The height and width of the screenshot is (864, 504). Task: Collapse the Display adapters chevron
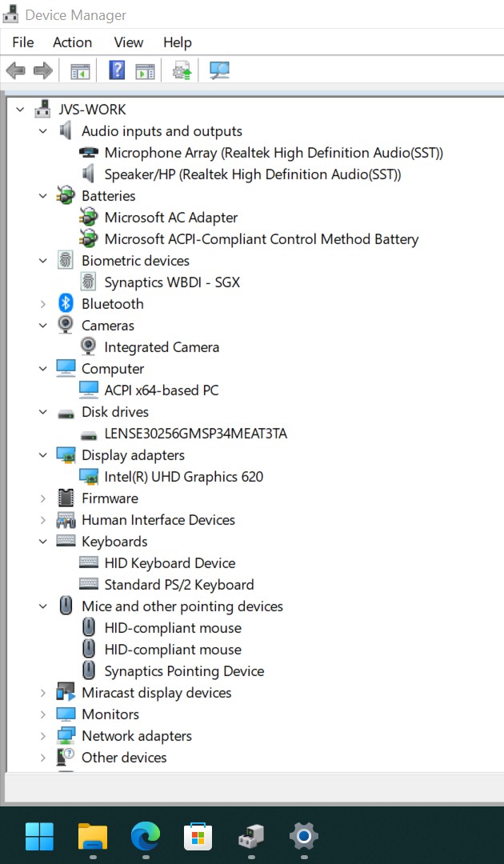[x=43, y=454]
